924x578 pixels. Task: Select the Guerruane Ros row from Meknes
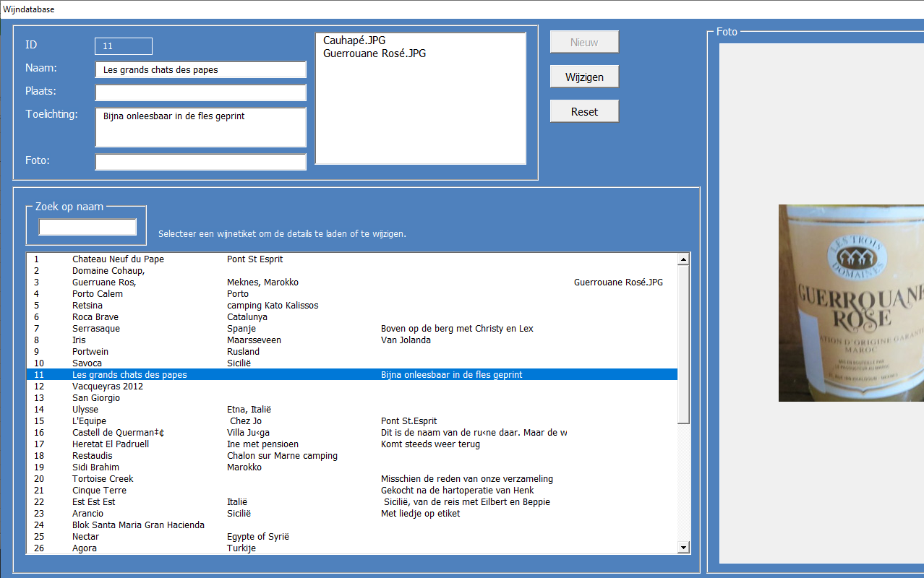(x=352, y=282)
